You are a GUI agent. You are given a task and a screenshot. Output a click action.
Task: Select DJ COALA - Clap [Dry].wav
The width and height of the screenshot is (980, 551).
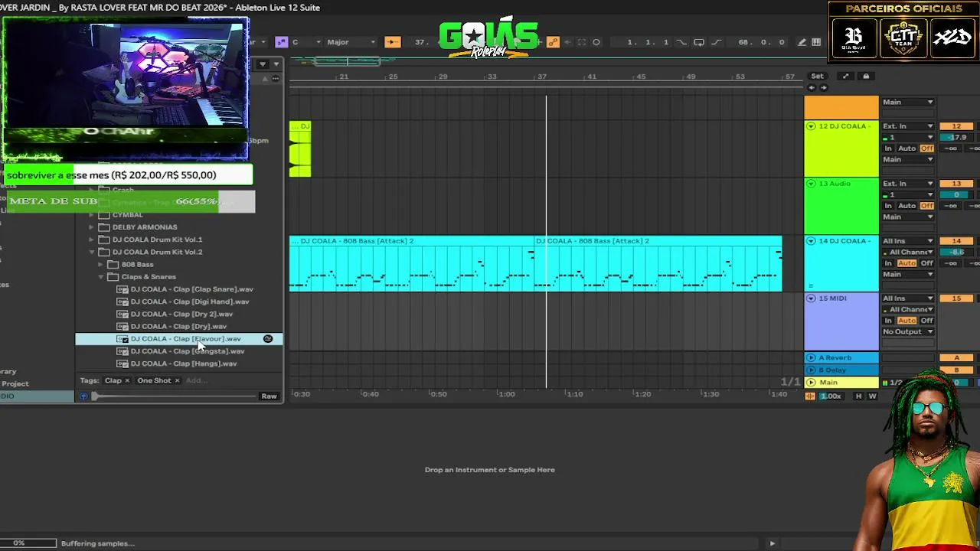(178, 326)
